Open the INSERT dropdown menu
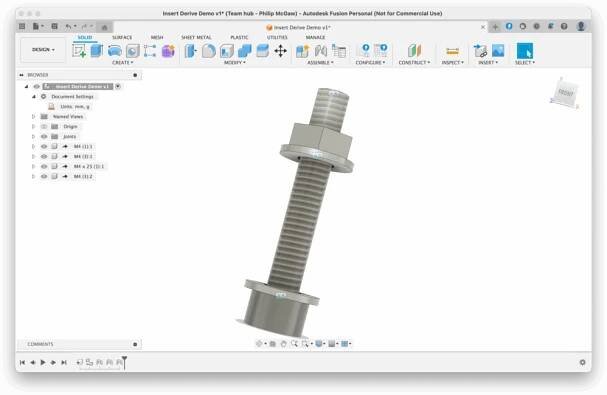This screenshot has width=607, height=395. pos(488,62)
